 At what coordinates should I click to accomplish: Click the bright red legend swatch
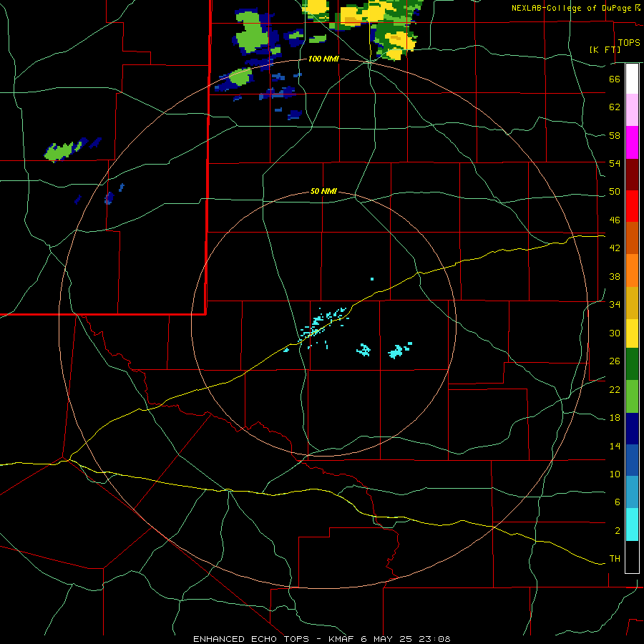(x=632, y=206)
